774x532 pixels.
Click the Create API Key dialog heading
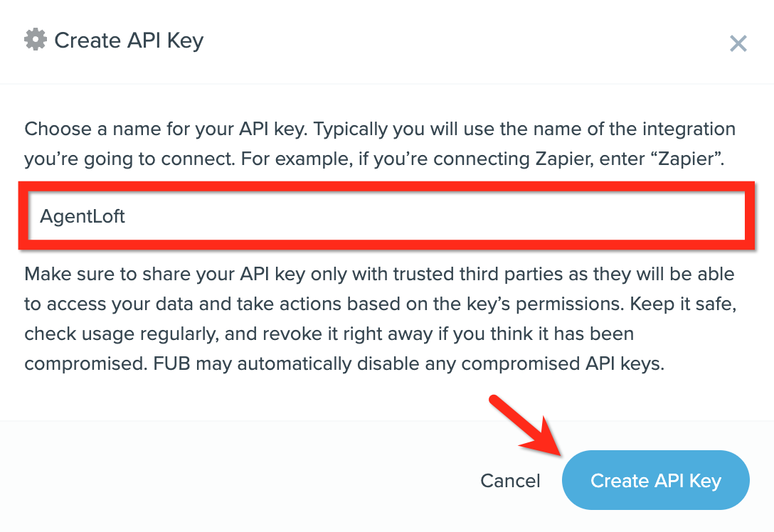129,41
